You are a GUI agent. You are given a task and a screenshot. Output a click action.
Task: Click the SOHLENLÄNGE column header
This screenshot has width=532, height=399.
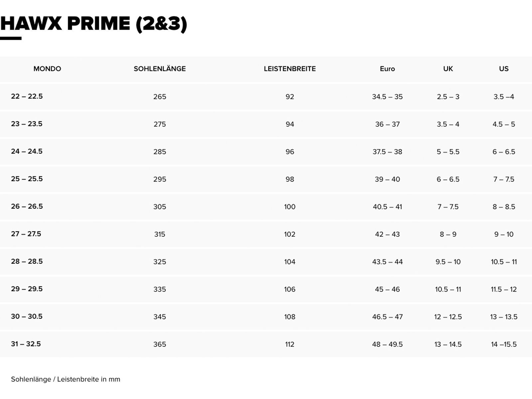coord(160,69)
